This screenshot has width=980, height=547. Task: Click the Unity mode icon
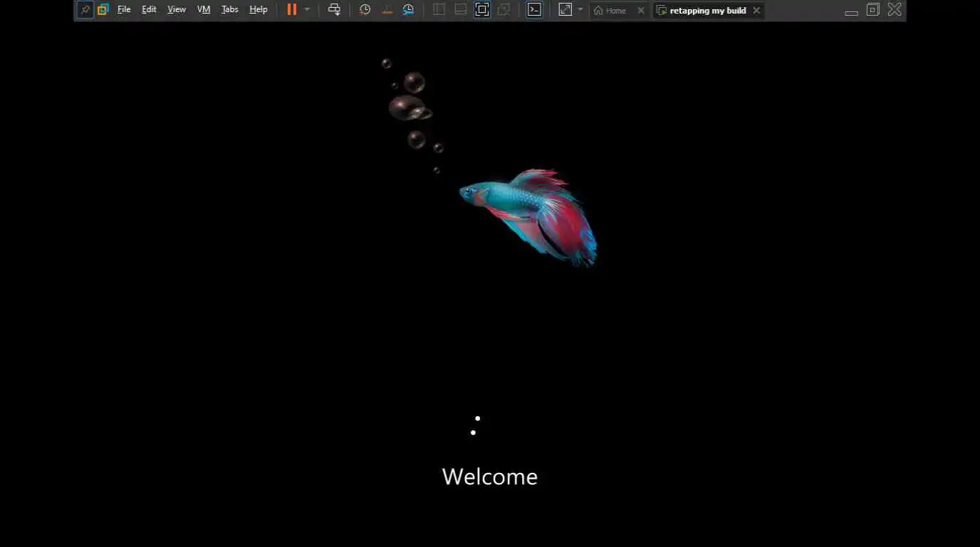click(504, 10)
